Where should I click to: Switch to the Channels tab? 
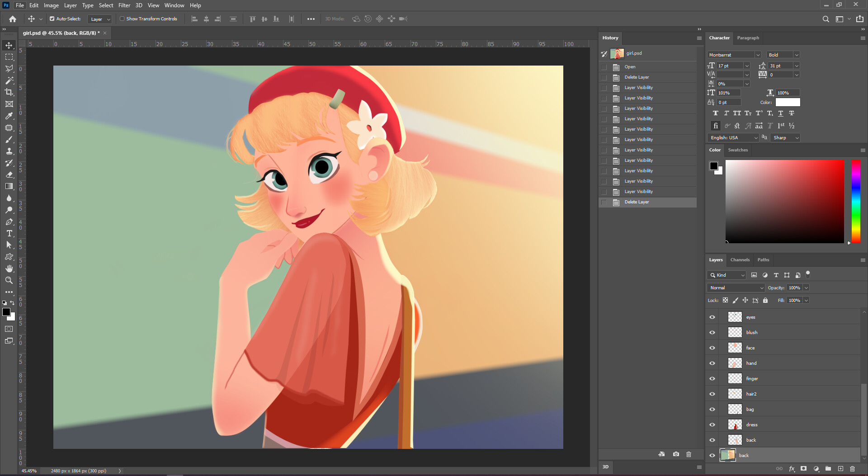740,260
